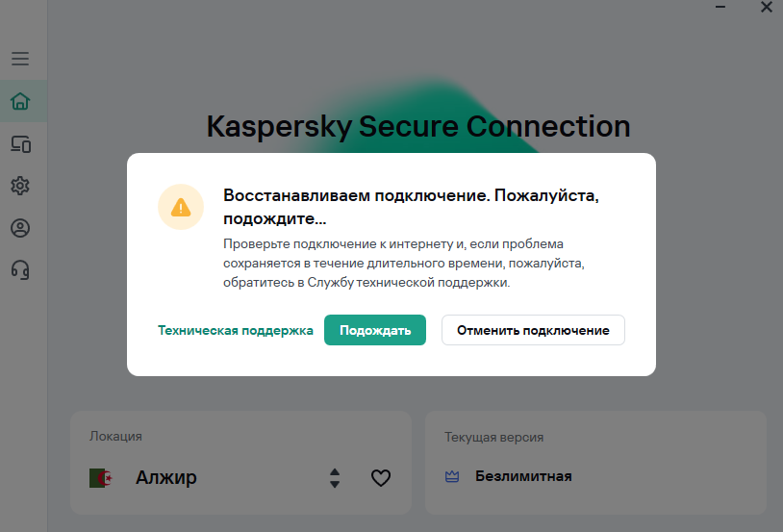Click the headset support icon in the sidebar
The width and height of the screenshot is (783, 532).
pos(20,269)
